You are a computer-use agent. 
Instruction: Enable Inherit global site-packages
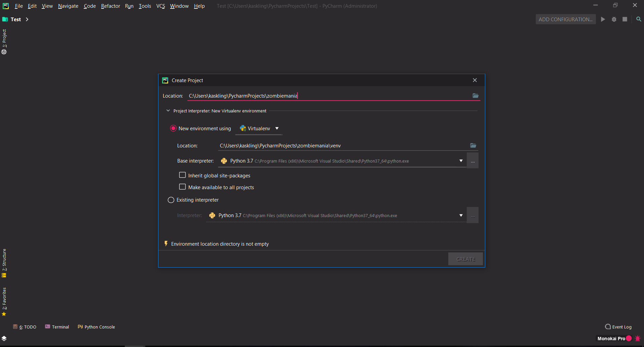(x=182, y=175)
